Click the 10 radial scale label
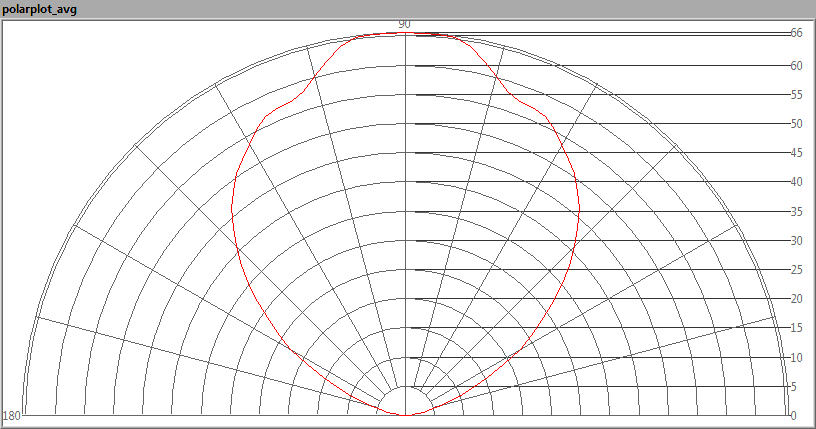The height and width of the screenshot is (429, 816). 796,358
